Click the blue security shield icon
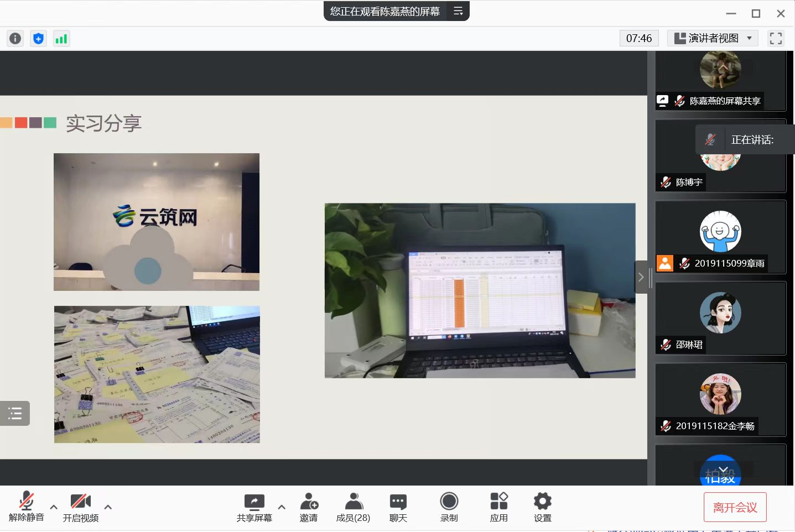This screenshot has height=532, width=795. pos(38,38)
